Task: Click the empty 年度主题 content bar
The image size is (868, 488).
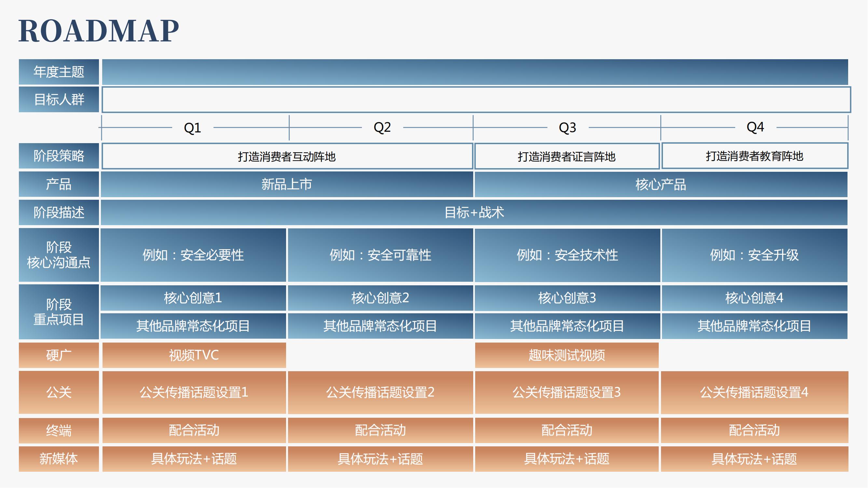Action: (x=475, y=72)
